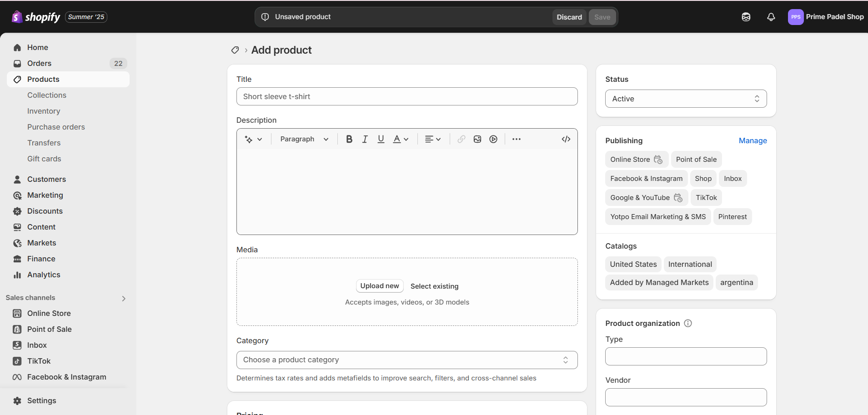Toggle underline formatting in description editor
Screen dimensions: 868x415
tap(381, 139)
